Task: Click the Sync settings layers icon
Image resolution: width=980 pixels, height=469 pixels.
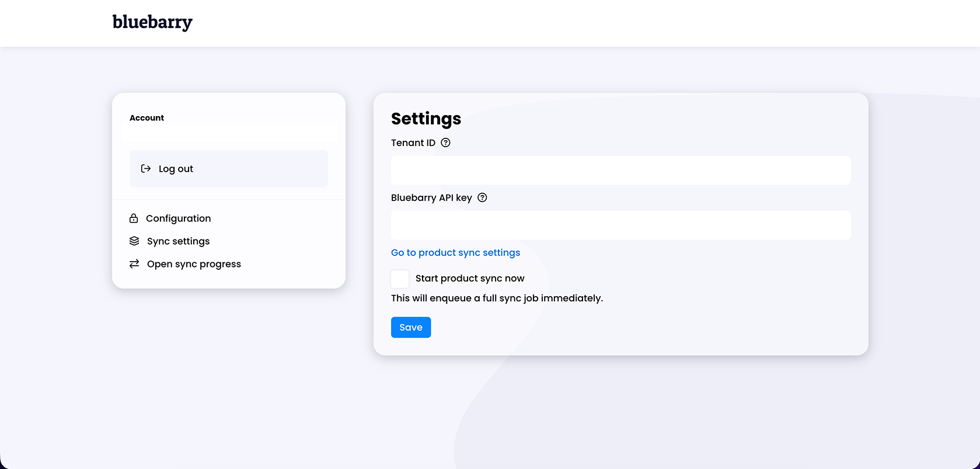Action: pyautogui.click(x=134, y=241)
